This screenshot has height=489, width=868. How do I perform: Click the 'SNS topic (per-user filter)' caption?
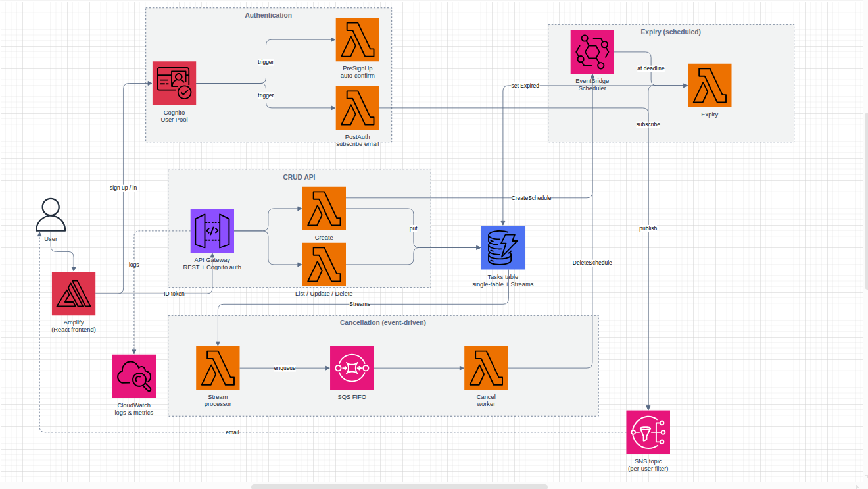tap(648, 465)
